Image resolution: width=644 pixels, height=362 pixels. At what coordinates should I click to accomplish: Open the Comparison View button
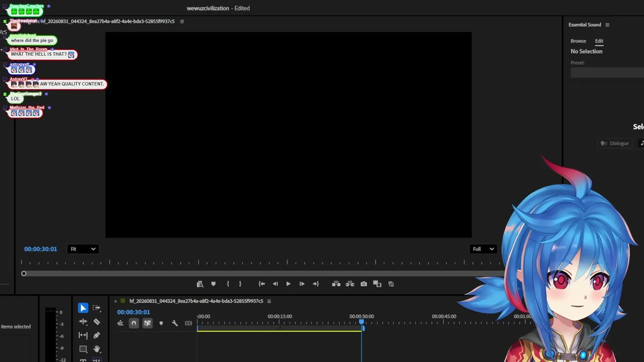click(x=377, y=284)
